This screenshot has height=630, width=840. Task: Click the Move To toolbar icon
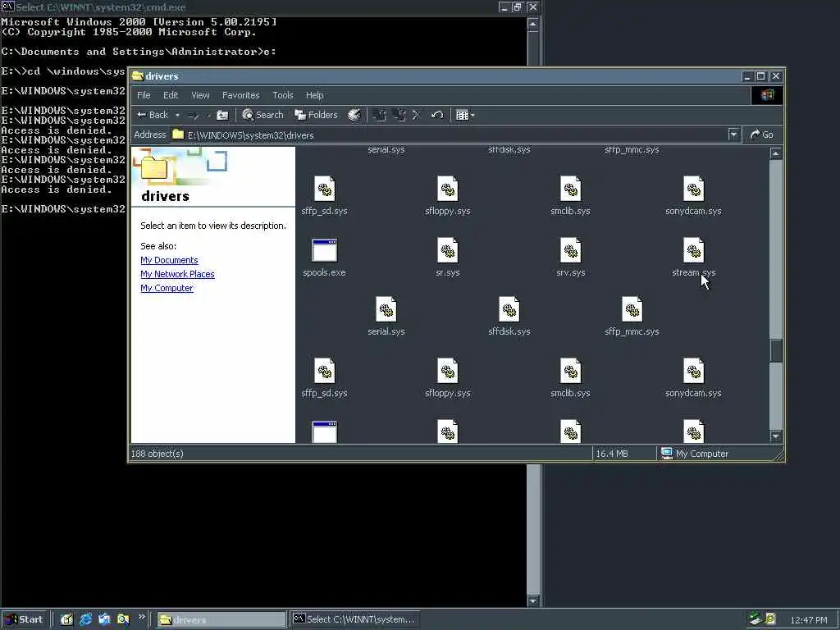click(x=379, y=115)
